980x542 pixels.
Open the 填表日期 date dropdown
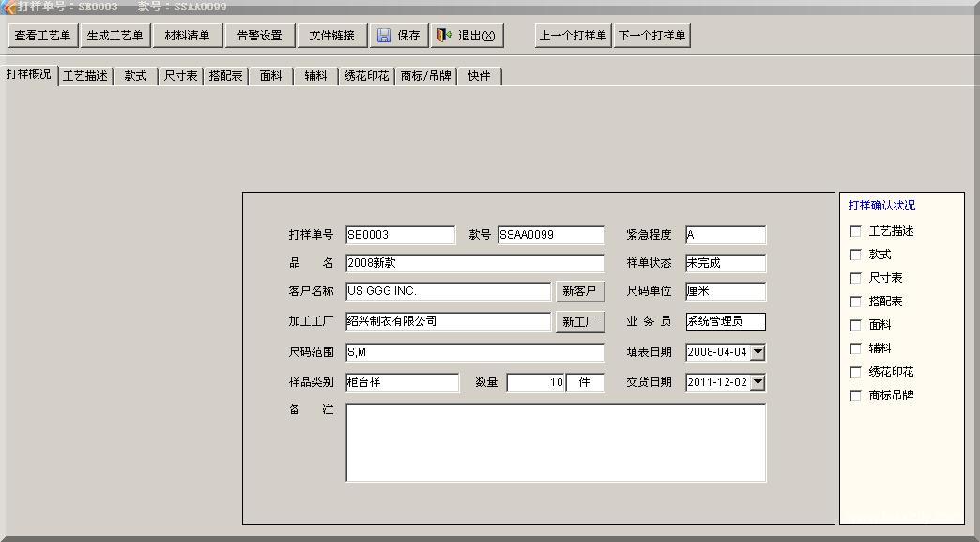757,352
